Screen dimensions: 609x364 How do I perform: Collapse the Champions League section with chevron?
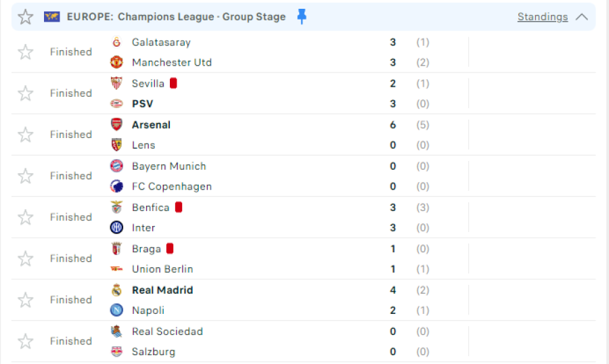(x=581, y=17)
